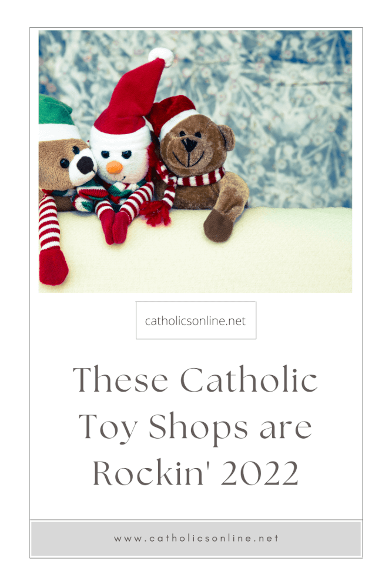
Task: Select the 'Toy Shops are' headline line
Action: click(x=195, y=427)
